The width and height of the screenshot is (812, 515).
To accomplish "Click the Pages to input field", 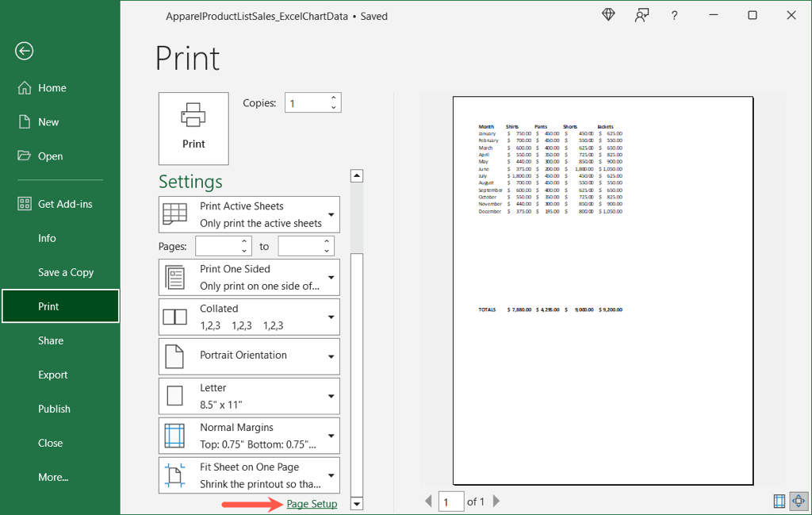I will (301, 246).
